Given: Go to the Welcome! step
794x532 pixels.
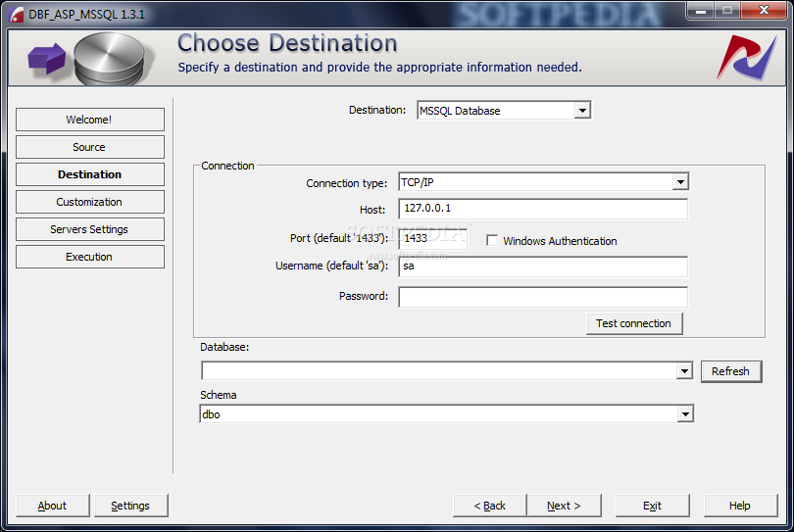Looking at the screenshot, I should (x=90, y=120).
